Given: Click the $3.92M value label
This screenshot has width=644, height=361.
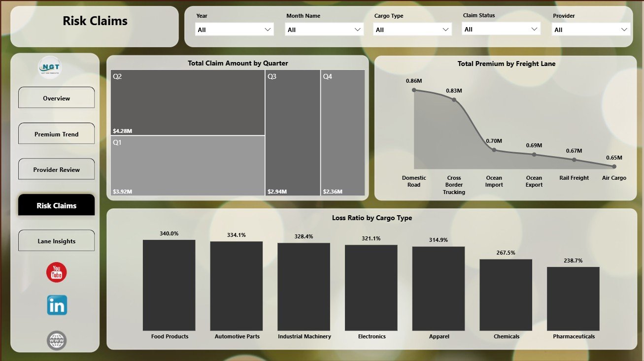Looking at the screenshot, I should coord(122,192).
